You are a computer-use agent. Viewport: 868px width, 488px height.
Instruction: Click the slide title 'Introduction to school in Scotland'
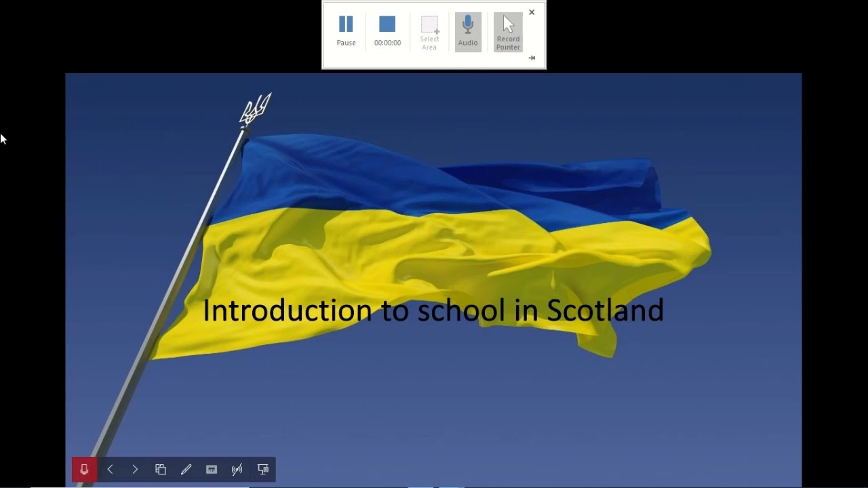coord(433,310)
